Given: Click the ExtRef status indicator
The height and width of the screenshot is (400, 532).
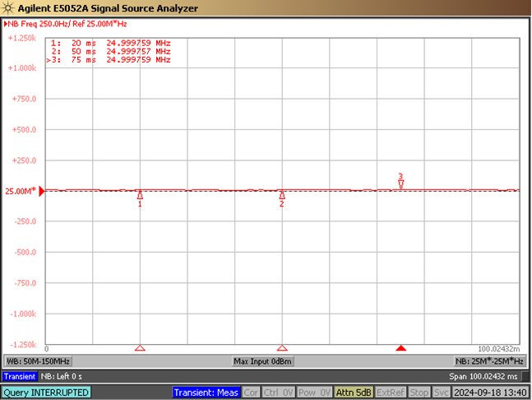Looking at the screenshot, I should (x=391, y=393).
